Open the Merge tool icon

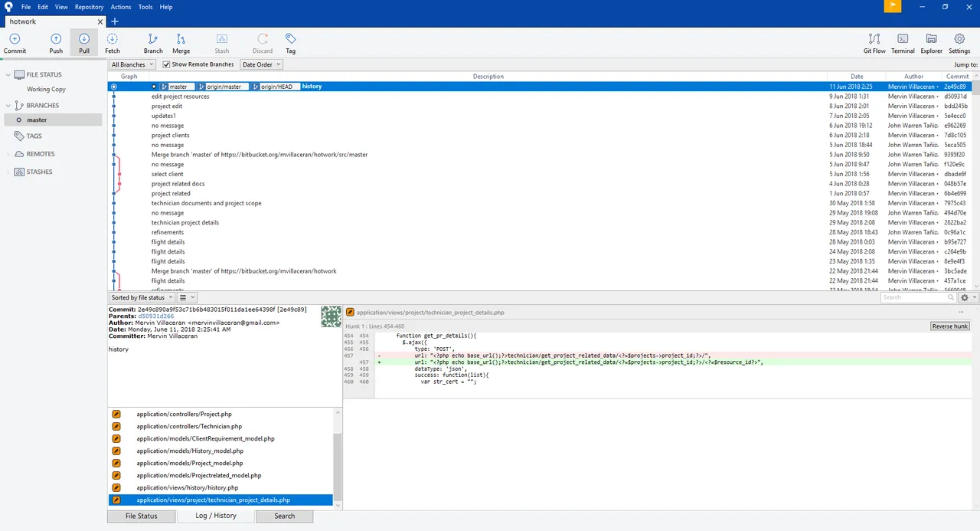coord(181,39)
